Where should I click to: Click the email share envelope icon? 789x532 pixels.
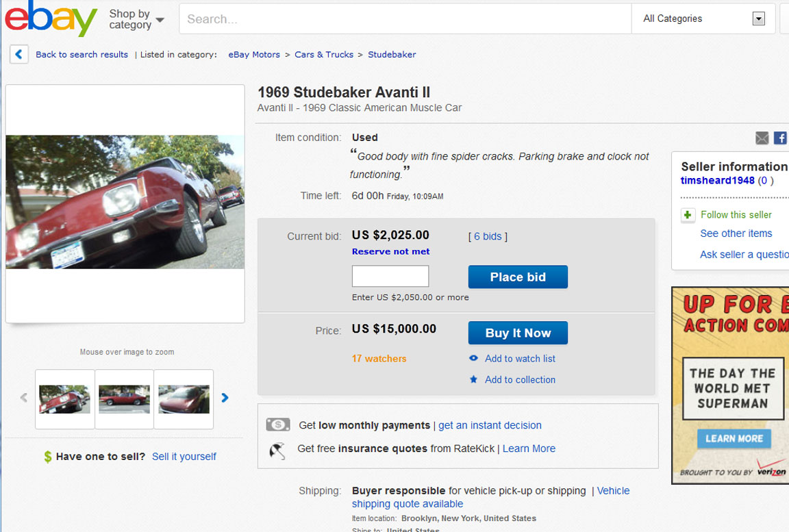coord(762,138)
